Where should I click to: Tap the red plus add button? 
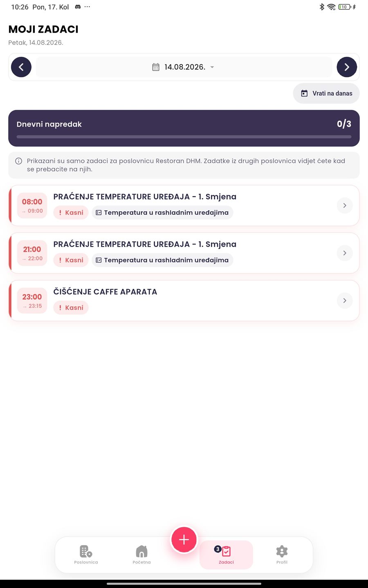pos(184,540)
